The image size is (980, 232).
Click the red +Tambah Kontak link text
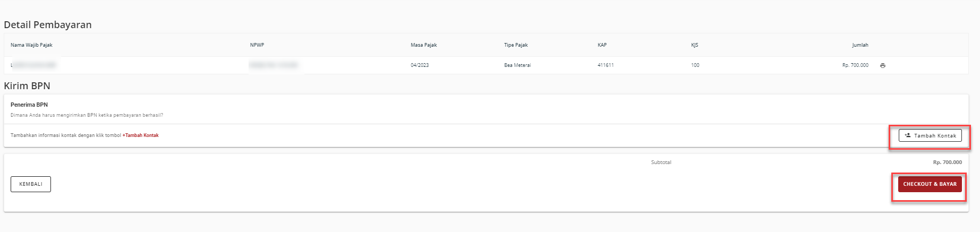click(141, 135)
